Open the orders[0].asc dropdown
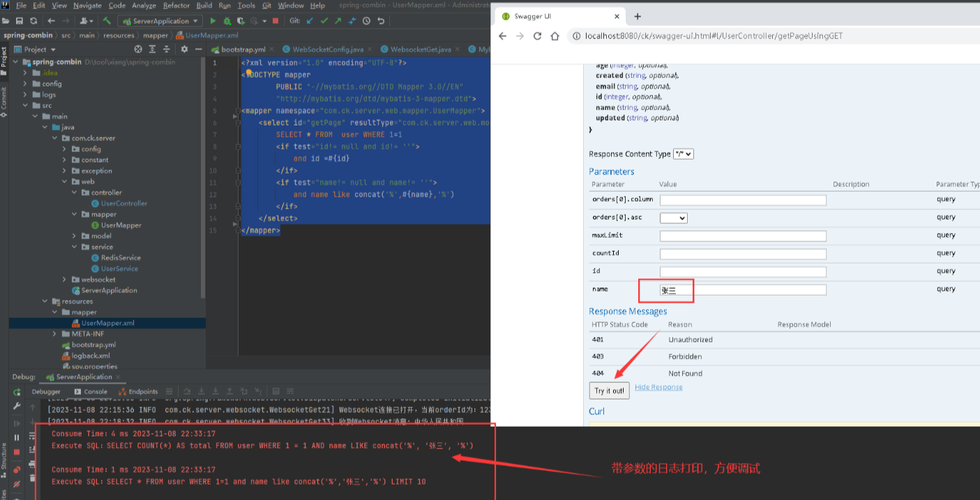This screenshot has width=980, height=500. 674,218
